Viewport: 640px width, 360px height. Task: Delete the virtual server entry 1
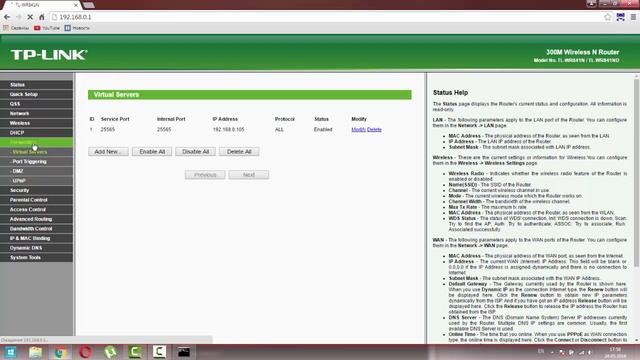pyautogui.click(x=374, y=129)
